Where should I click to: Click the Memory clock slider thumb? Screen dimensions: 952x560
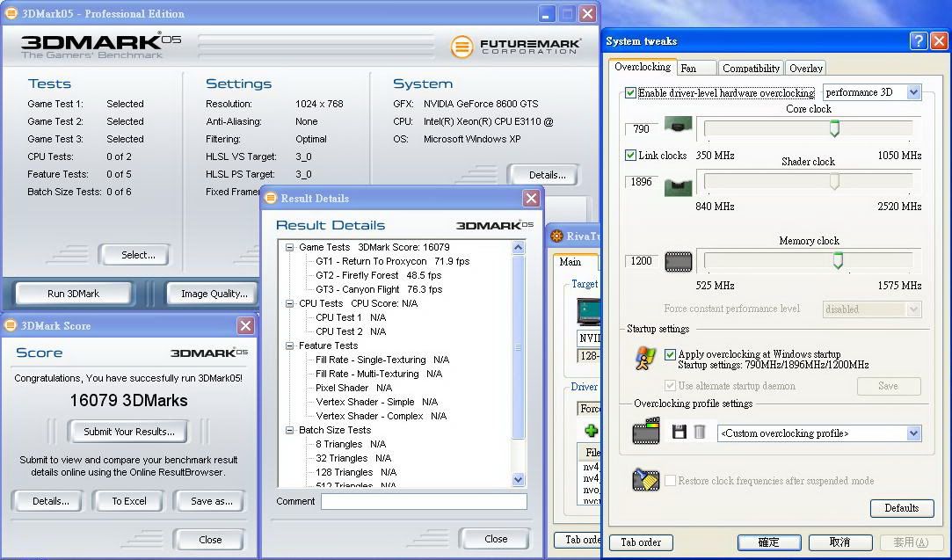pyautogui.click(x=838, y=261)
